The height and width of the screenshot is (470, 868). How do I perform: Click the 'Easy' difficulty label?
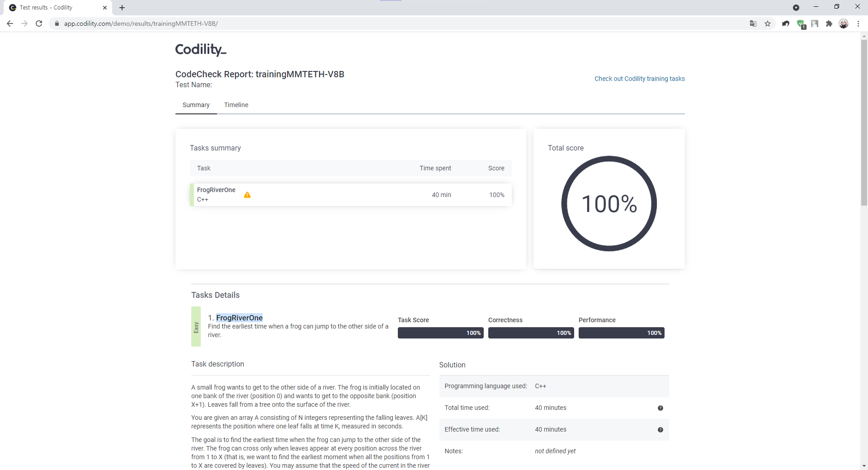pos(196,327)
